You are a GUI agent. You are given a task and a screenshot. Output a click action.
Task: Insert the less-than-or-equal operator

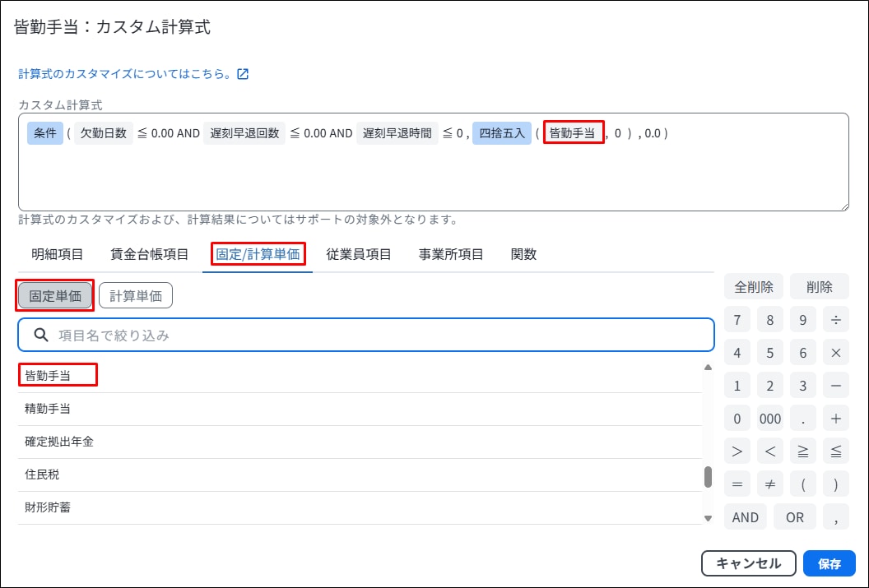(835, 451)
